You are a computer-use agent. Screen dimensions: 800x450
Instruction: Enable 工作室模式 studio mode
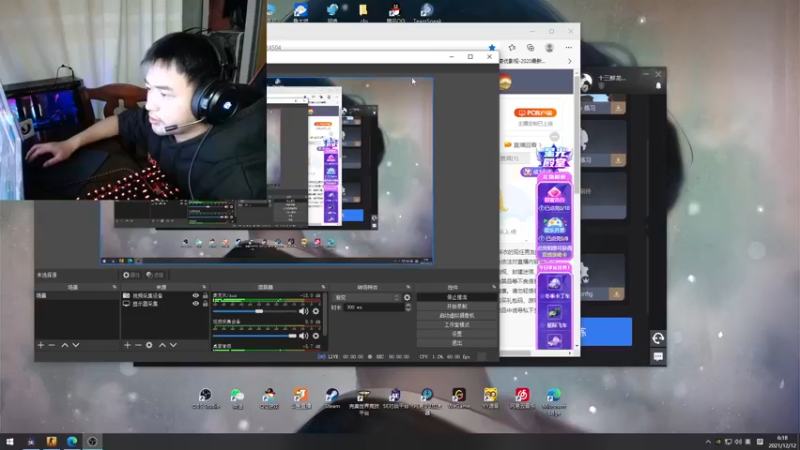pos(457,324)
